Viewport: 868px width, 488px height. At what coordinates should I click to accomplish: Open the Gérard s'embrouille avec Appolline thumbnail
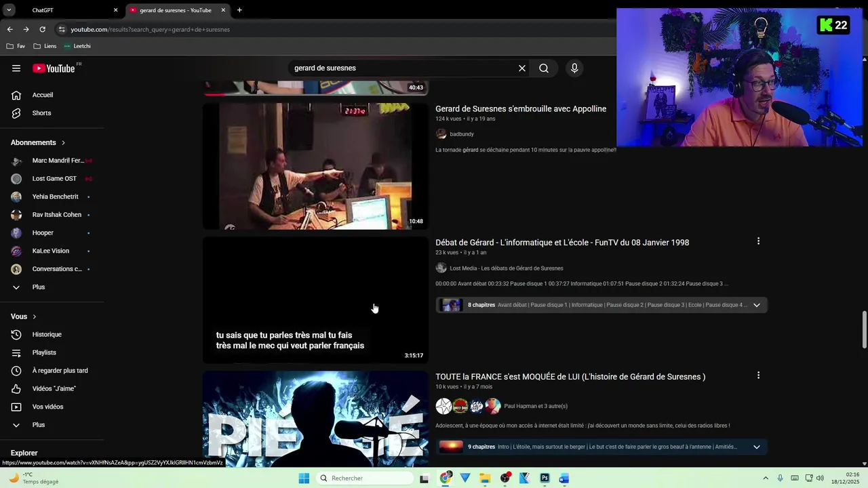coord(315,166)
